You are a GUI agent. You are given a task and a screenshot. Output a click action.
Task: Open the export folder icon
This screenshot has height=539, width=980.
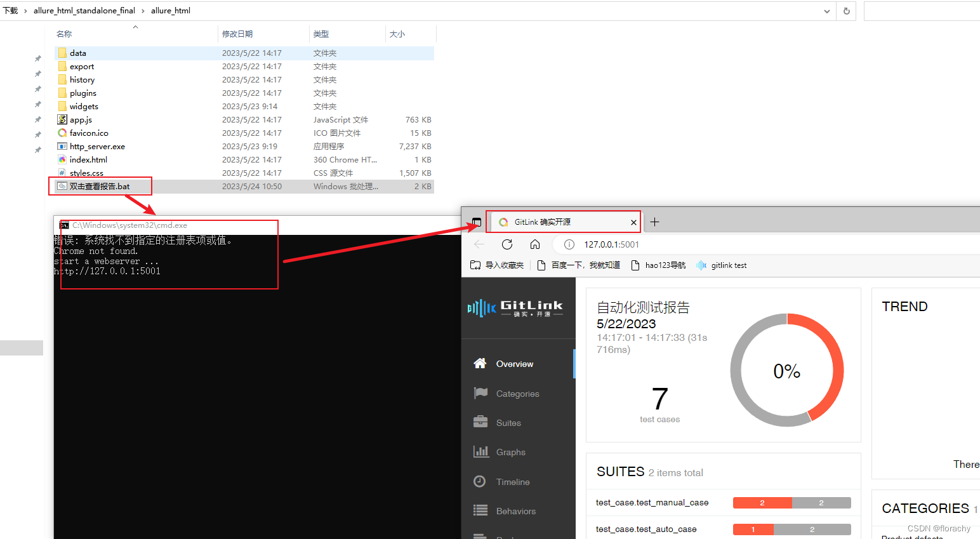tap(62, 66)
